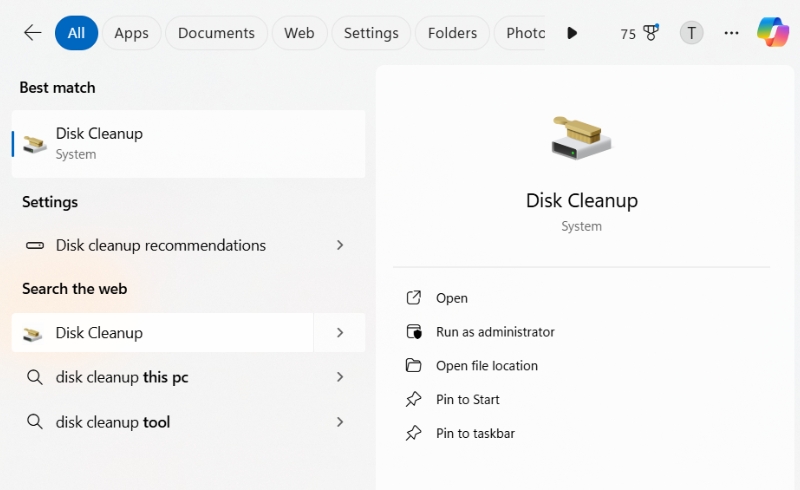
Task: Click magnifier beside disk cleanup this pc
Action: coord(35,377)
